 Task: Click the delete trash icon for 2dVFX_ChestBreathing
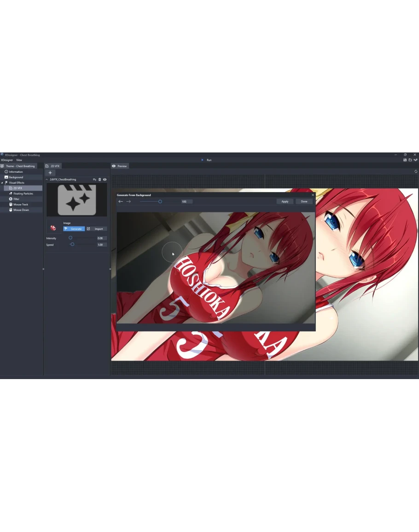click(x=99, y=180)
